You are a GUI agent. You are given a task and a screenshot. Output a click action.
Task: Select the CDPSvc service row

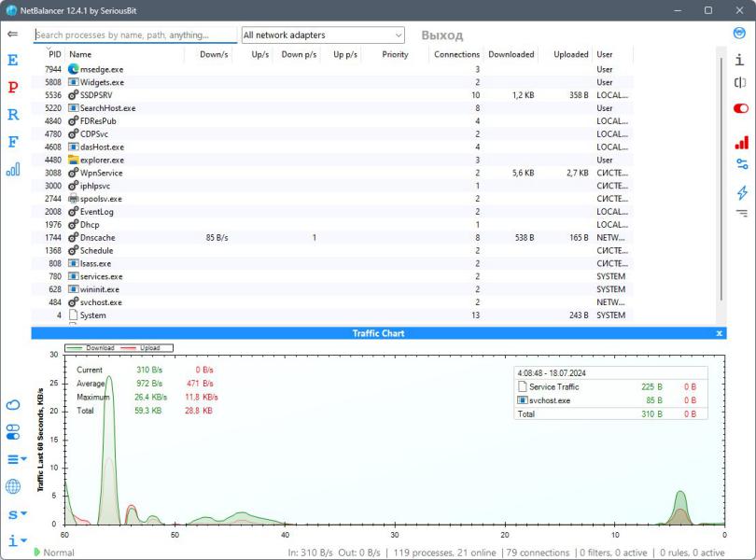(332, 134)
